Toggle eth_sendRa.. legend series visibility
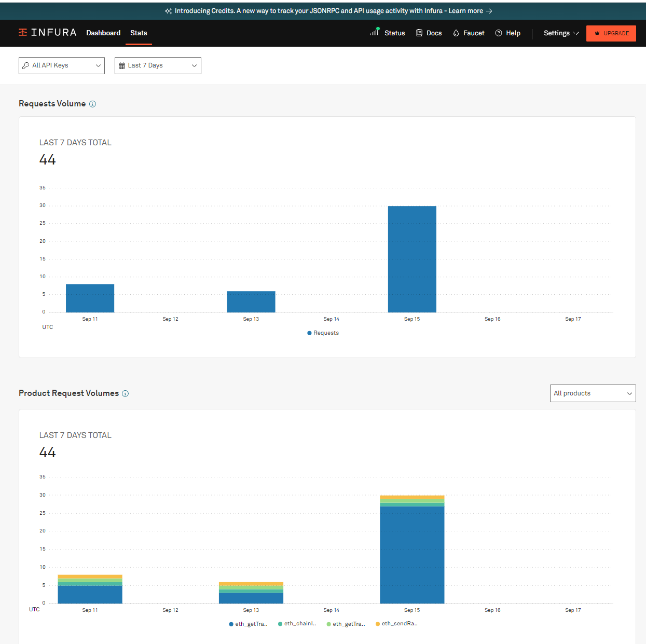 pos(396,624)
